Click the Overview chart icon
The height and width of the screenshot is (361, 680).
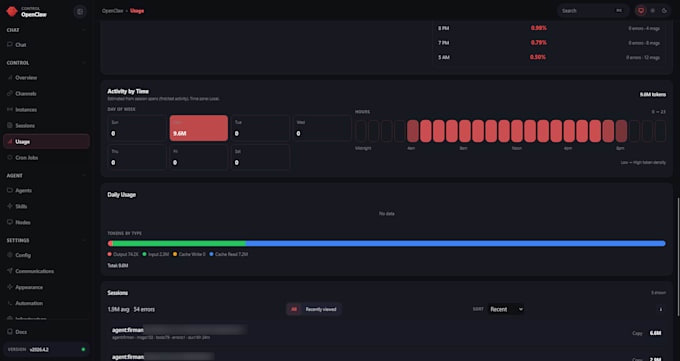tap(10, 78)
